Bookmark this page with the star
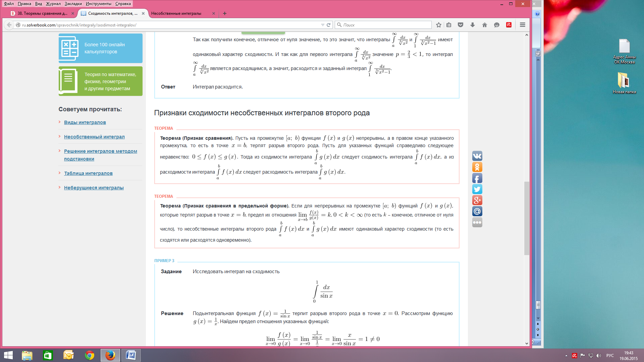Screen dimensions: 644x362 439,25
